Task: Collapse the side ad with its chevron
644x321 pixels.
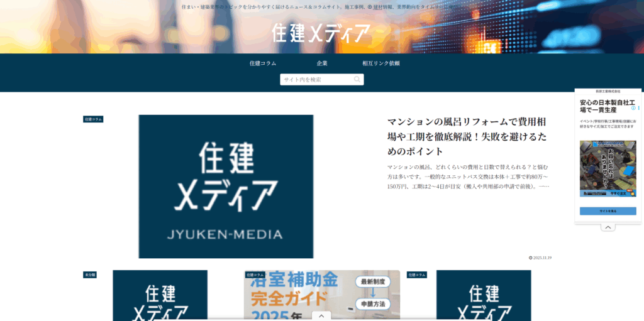Action: (x=608, y=227)
